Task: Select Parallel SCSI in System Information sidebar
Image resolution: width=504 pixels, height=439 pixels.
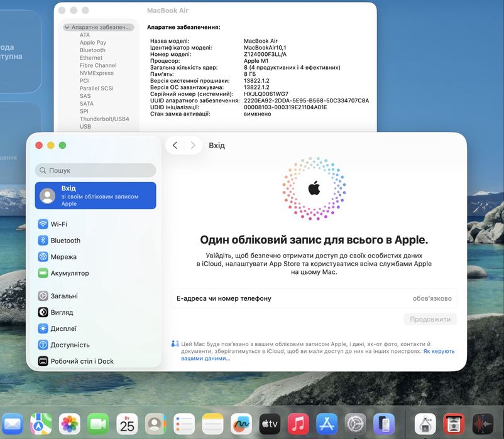Action: [96, 89]
